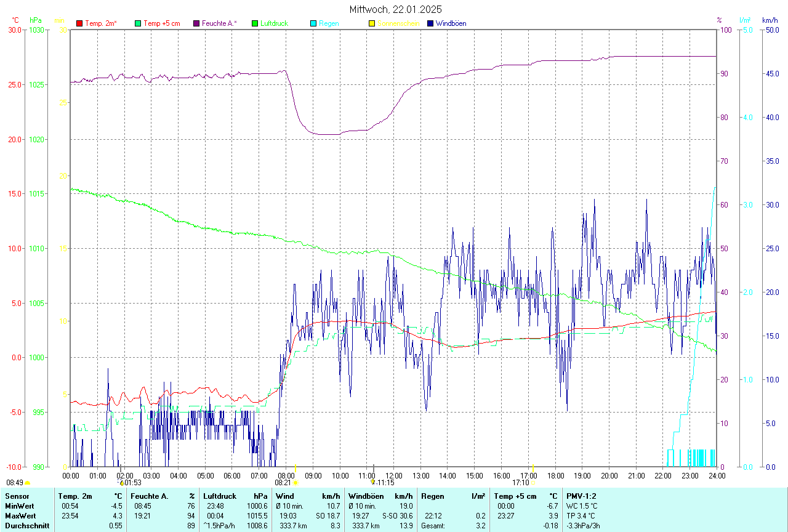Click the max gust value 'S-SO 30.6'
This screenshot has height=532, width=788.
click(x=398, y=516)
